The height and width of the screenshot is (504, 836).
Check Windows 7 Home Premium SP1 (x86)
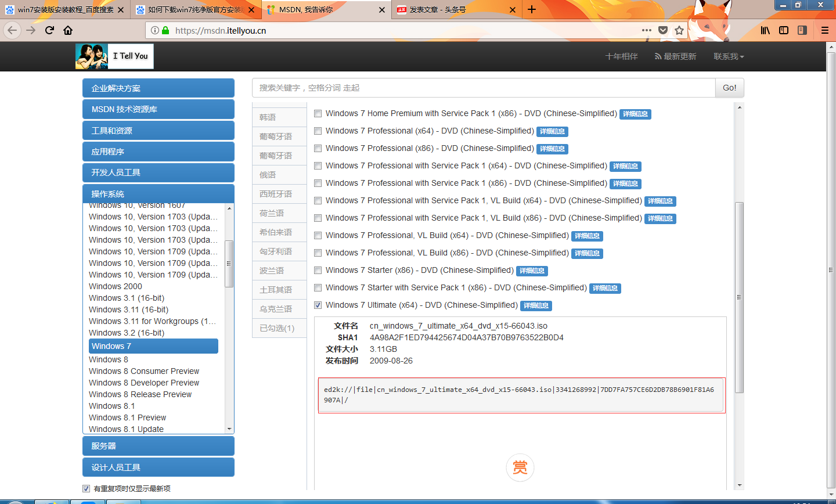coord(318,114)
